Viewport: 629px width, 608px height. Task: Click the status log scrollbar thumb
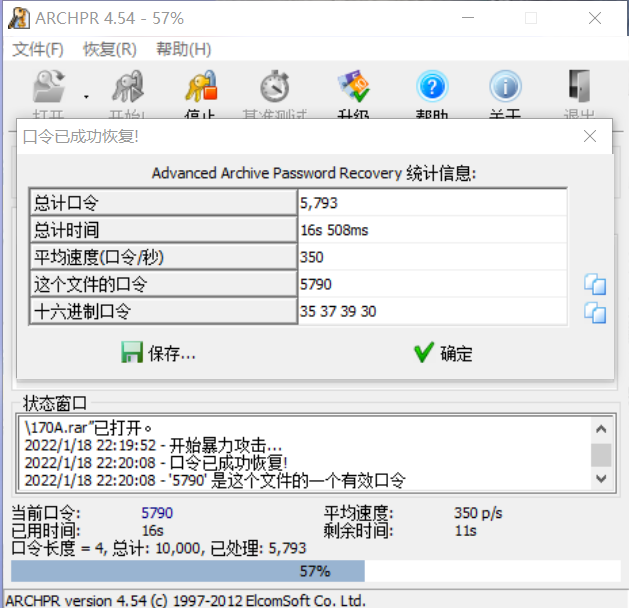(601, 455)
